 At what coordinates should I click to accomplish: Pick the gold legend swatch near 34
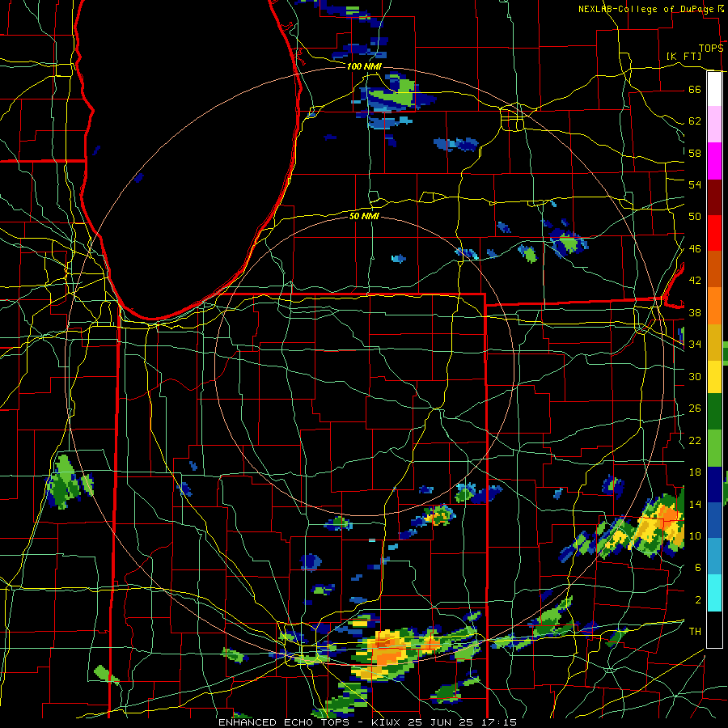tap(714, 342)
